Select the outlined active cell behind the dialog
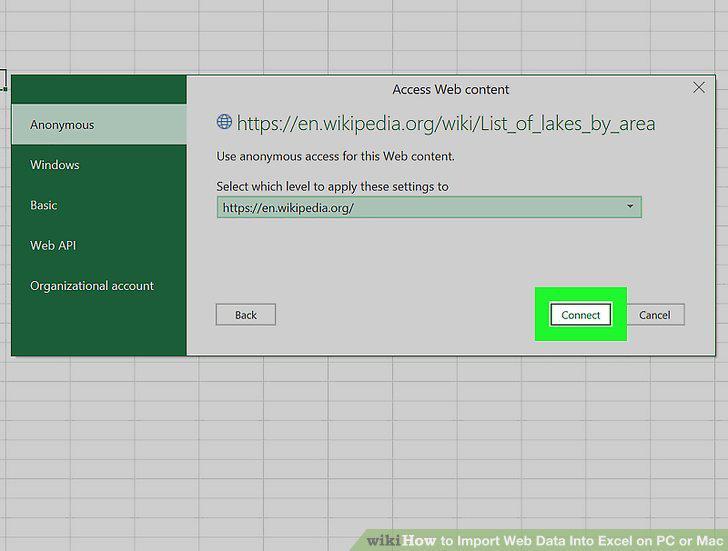728x551 pixels. [x=3, y=79]
